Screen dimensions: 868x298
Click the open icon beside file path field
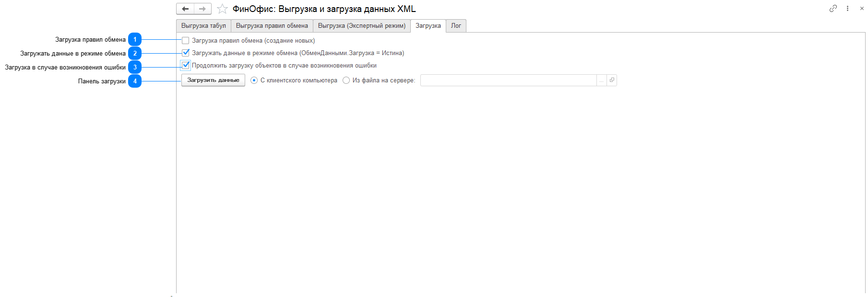(612, 80)
